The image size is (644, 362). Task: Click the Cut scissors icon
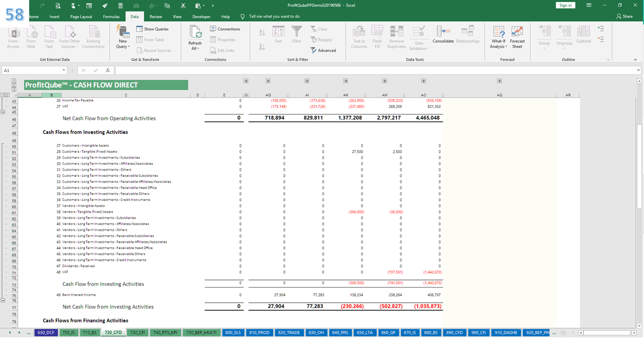click(183, 6)
